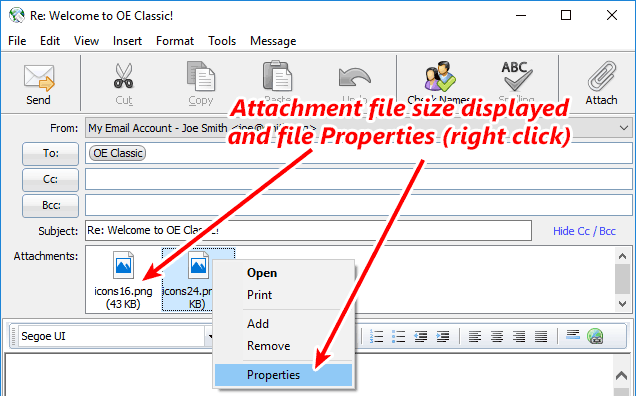Click the Send envelope button
This screenshot has width=636, height=396.
point(39,84)
